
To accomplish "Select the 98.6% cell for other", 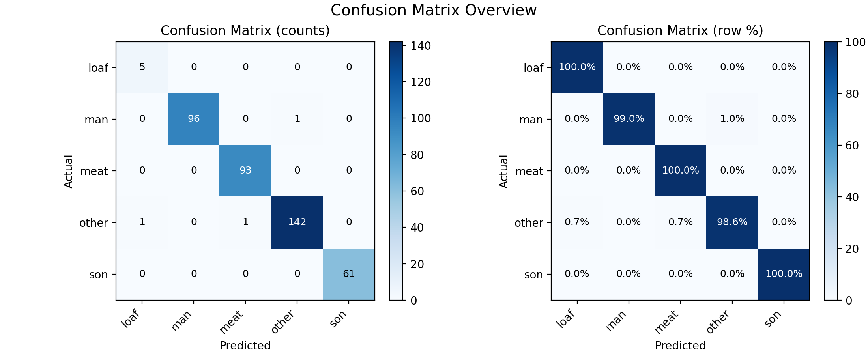I will pos(732,222).
